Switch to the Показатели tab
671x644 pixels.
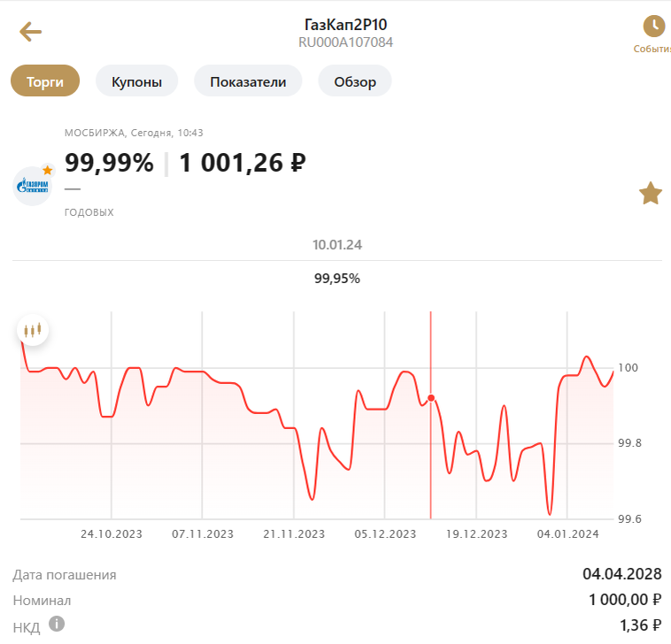coord(248,80)
